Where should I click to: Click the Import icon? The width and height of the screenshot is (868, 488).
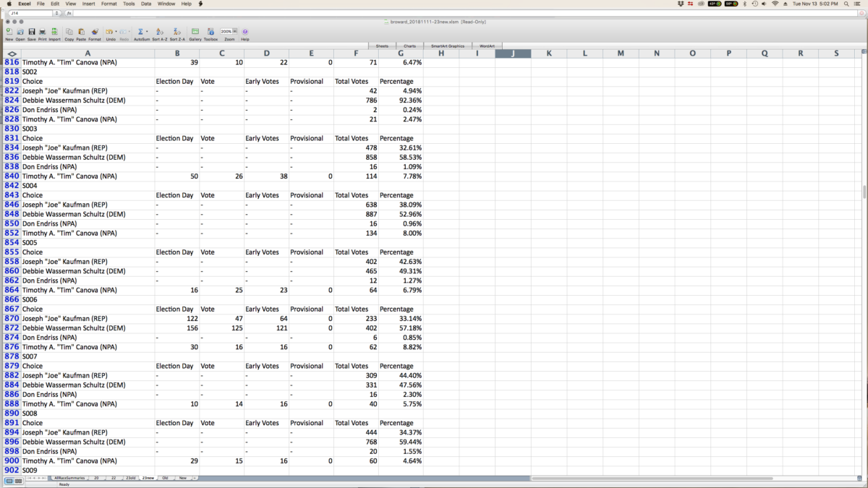55,32
